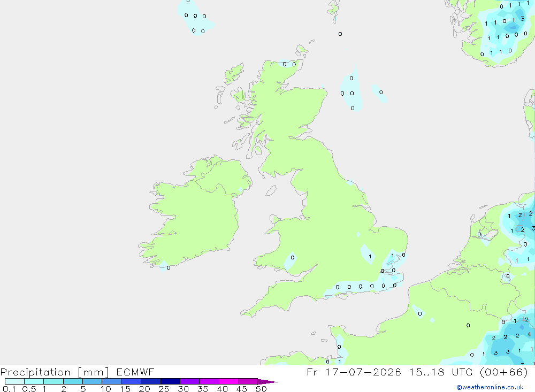Click the '15' legend scale label
Screen dimensions: 535x392
coord(125,389)
